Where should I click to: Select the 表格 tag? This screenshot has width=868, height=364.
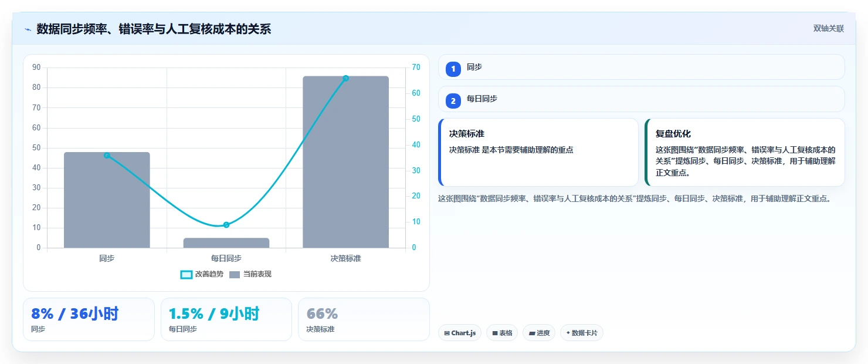click(x=501, y=333)
